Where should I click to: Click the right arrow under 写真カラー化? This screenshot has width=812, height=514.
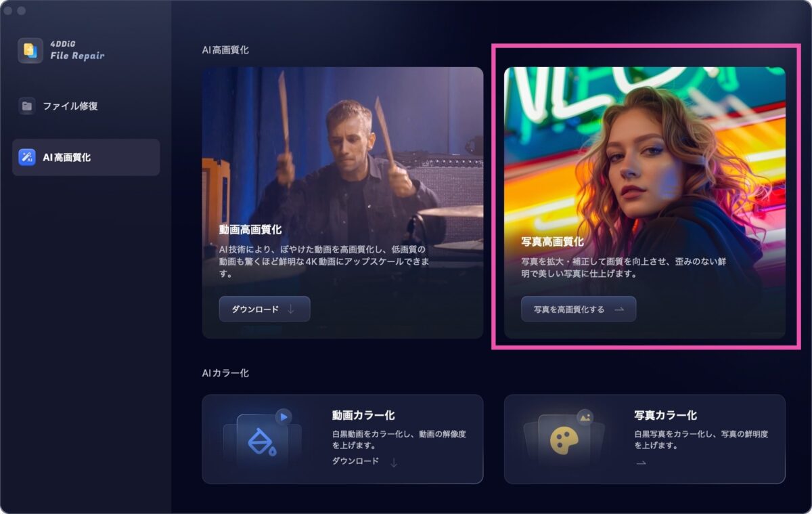(x=641, y=463)
